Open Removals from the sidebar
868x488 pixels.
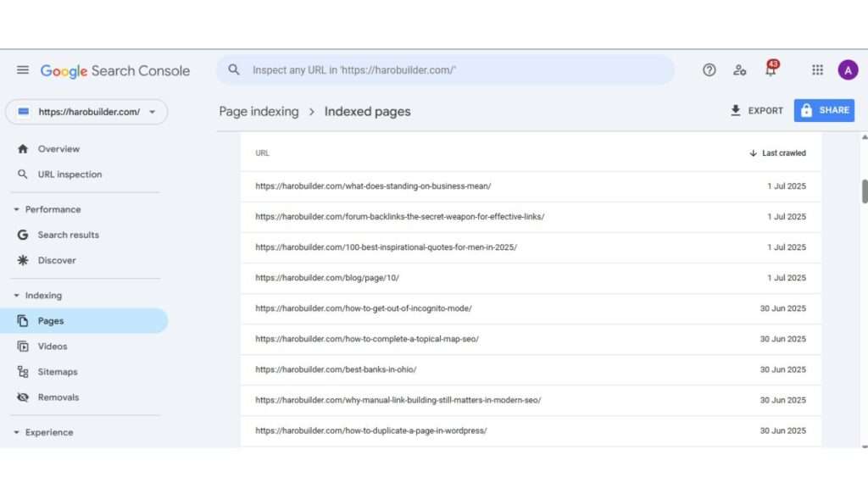tap(59, 396)
